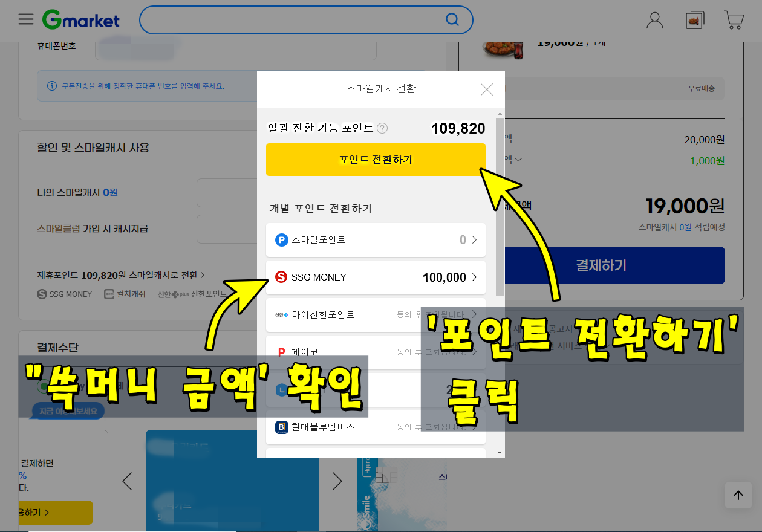Viewport: 762px width, 532px height.
Task: Show the previous card in the carousel
Action: tap(127, 481)
